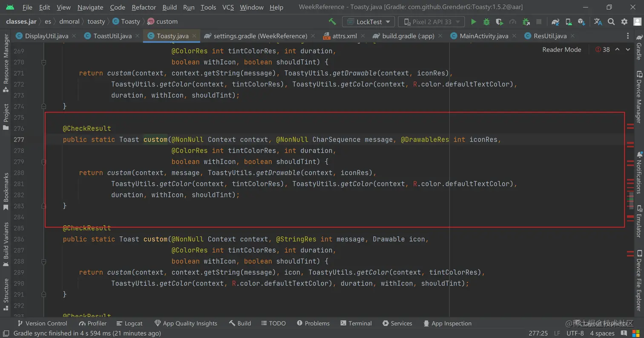644x338 pixels.
Task: Collapse code fold marker at line 270
Action: click(43, 62)
